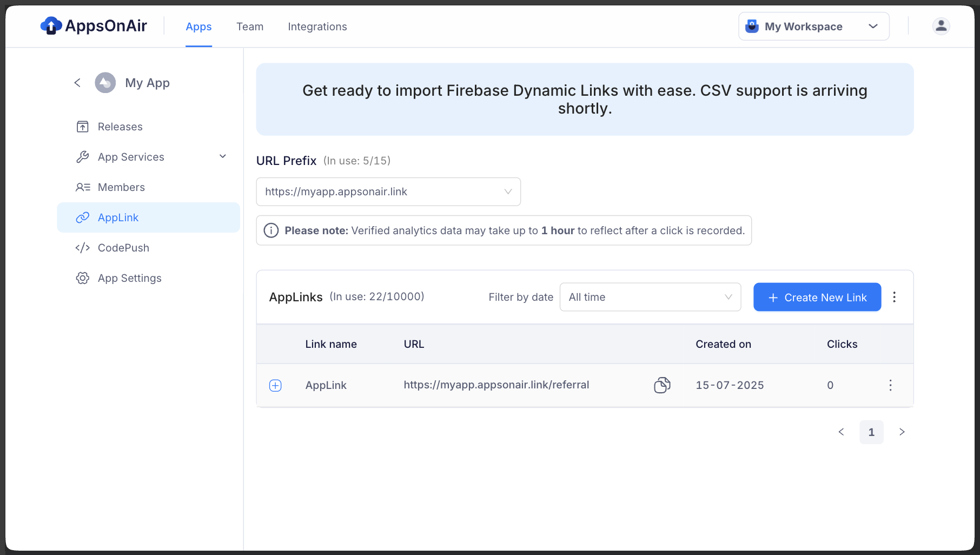Switch to the Integrations tab
The width and height of the screenshot is (980, 555).
(x=317, y=27)
